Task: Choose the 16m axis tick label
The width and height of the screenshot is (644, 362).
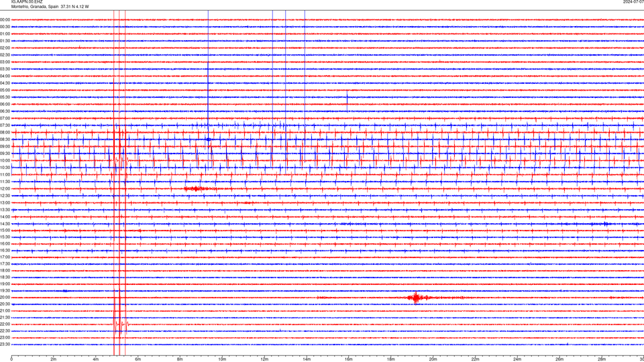Action: [x=349, y=359]
